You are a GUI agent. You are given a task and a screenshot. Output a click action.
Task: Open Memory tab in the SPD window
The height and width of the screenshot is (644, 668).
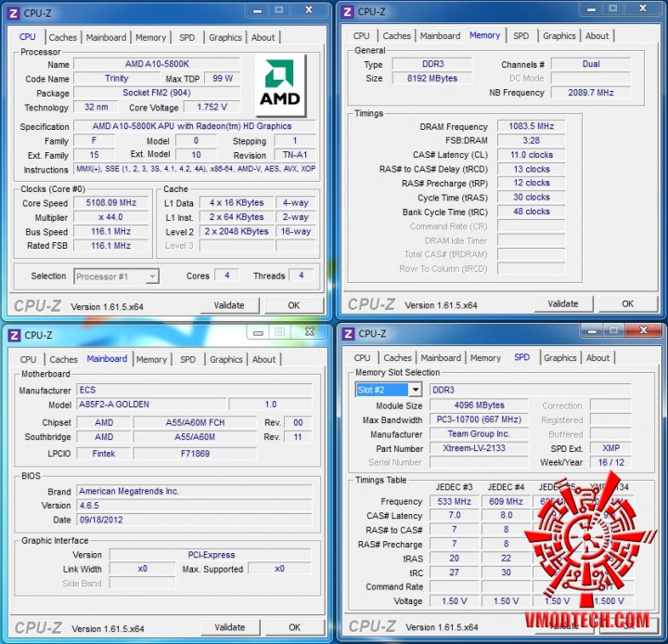pos(485,358)
